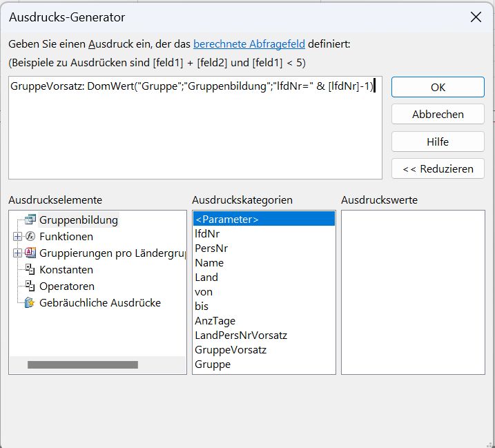Select PersNr in the category list
This screenshot has height=448, width=495.
pyautogui.click(x=264, y=248)
